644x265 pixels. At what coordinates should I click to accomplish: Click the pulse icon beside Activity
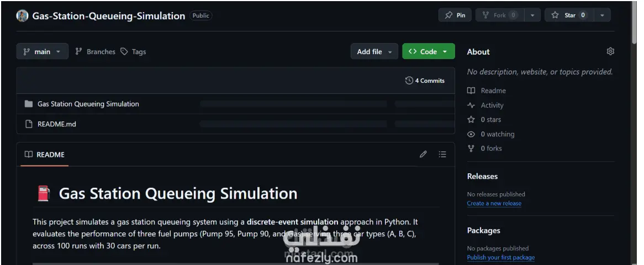click(x=471, y=105)
